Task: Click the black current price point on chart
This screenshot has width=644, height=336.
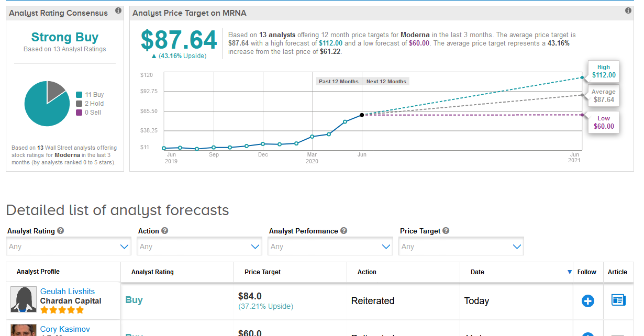Action: [362, 115]
